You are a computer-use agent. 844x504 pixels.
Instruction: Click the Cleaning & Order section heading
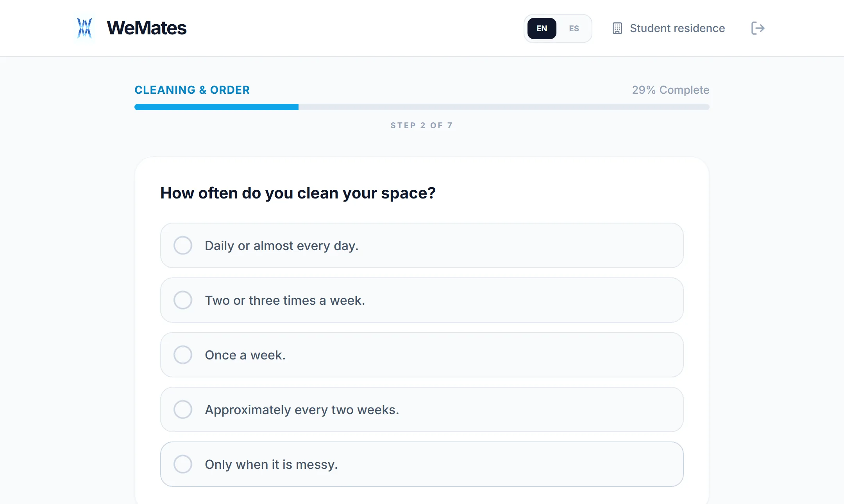pyautogui.click(x=192, y=90)
